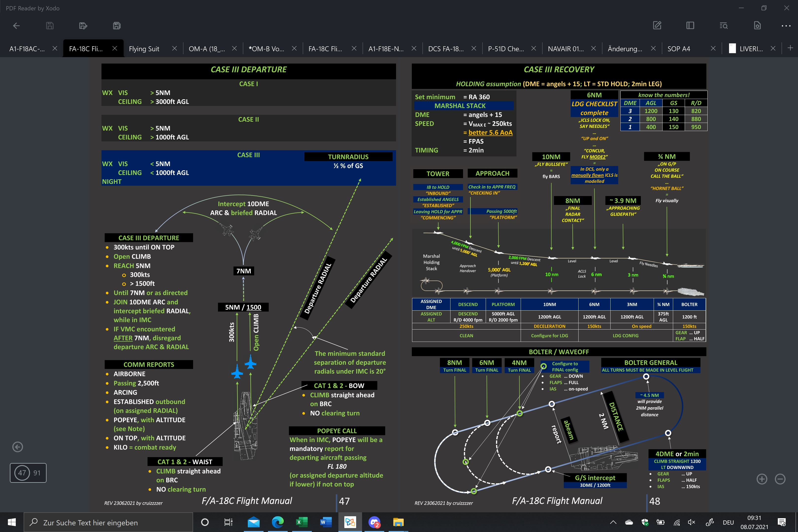Add a new tab with the plus icon
This screenshot has width=798, height=532.
[790, 48]
